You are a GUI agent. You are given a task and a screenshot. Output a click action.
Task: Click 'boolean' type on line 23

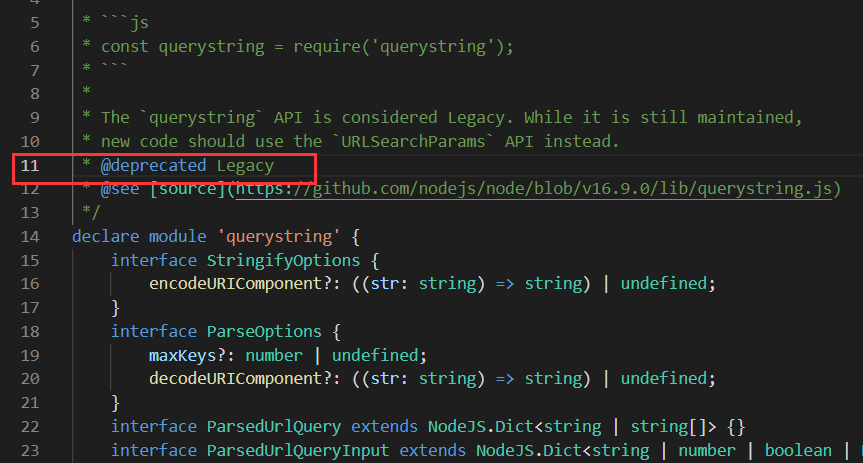point(798,450)
